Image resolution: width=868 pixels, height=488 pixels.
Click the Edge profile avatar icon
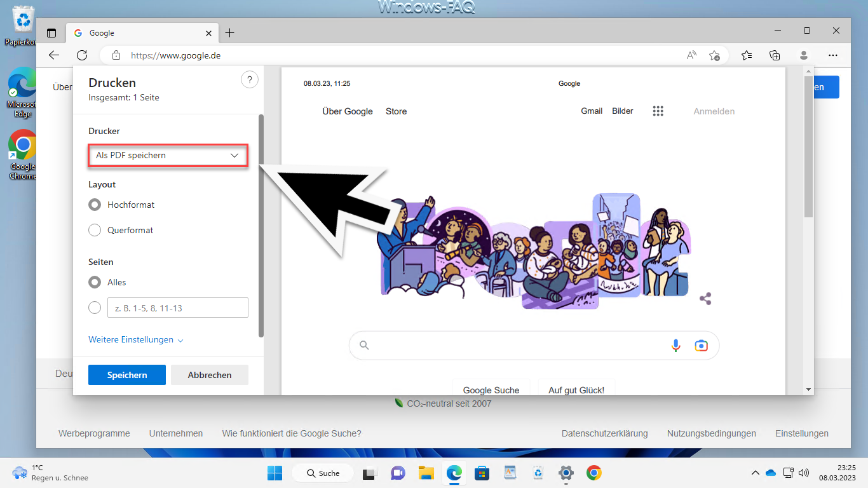804,55
